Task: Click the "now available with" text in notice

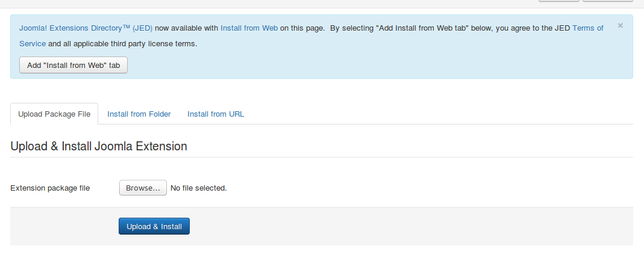Action: pos(186,28)
